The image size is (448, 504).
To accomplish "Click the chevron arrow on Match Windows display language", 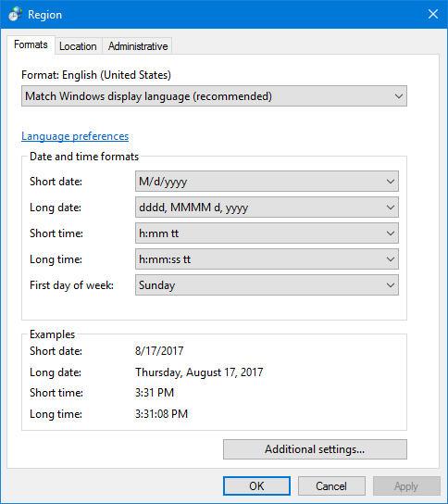I will (399, 96).
